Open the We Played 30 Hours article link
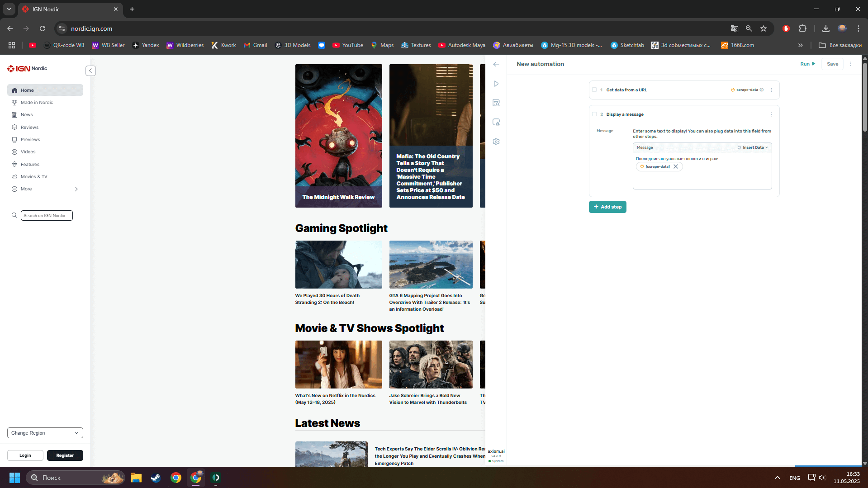868x488 pixels. pyautogui.click(x=327, y=299)
